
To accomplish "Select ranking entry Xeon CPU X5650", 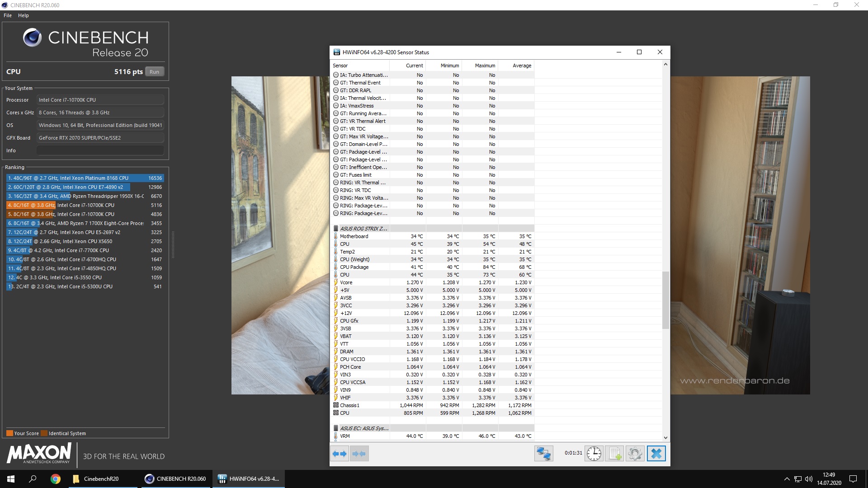I will (85, 241).
